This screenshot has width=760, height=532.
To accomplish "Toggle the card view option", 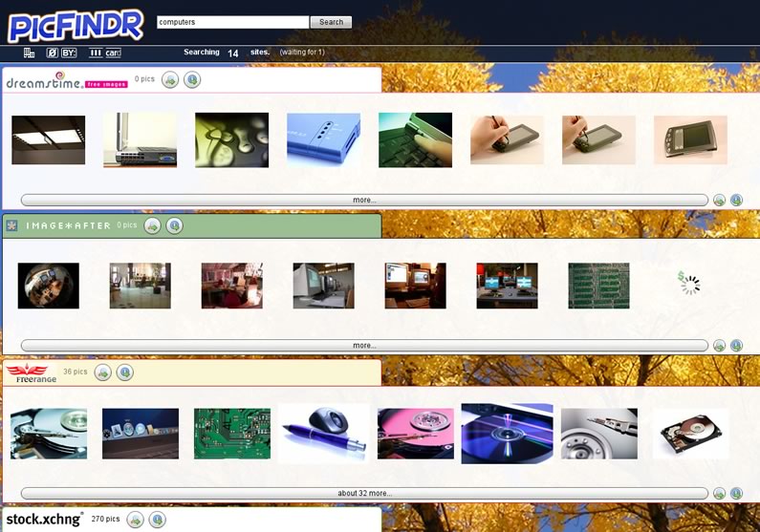I will point(113,53).
